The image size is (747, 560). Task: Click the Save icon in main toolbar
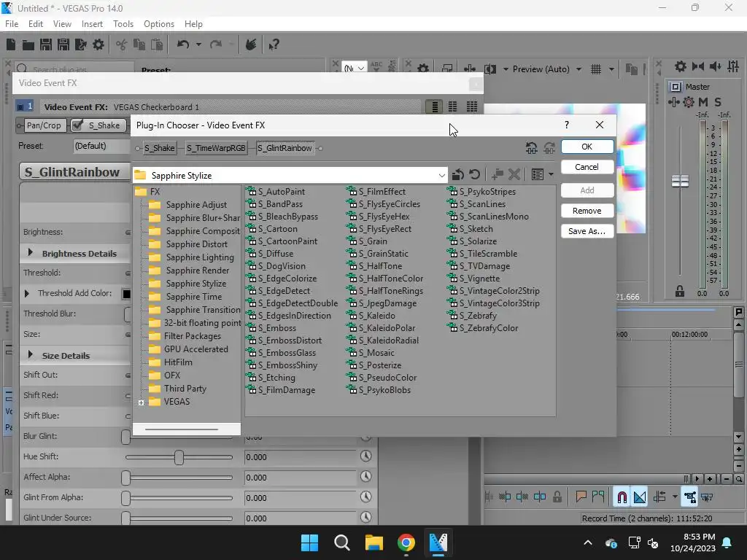[46, 44]
